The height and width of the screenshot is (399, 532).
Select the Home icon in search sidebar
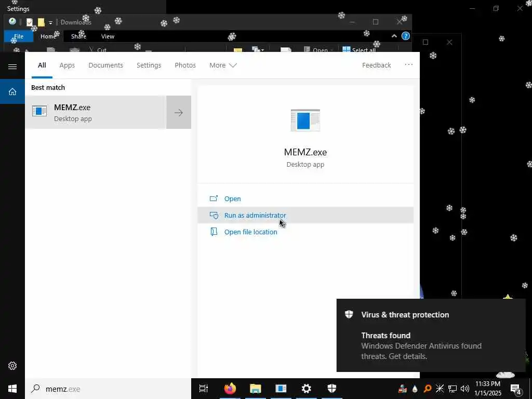tap(12, 91)
